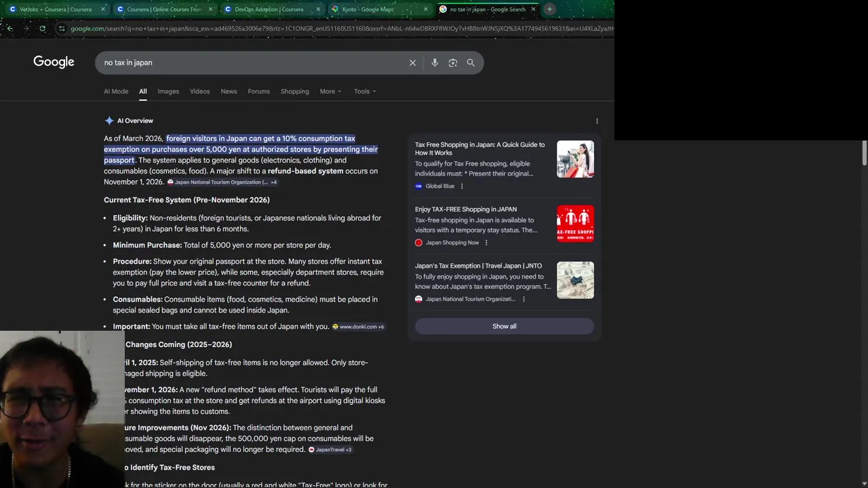Switch to Images results tab
The height and width of the screenshot is (488, 868).
[x=168, y=91]
